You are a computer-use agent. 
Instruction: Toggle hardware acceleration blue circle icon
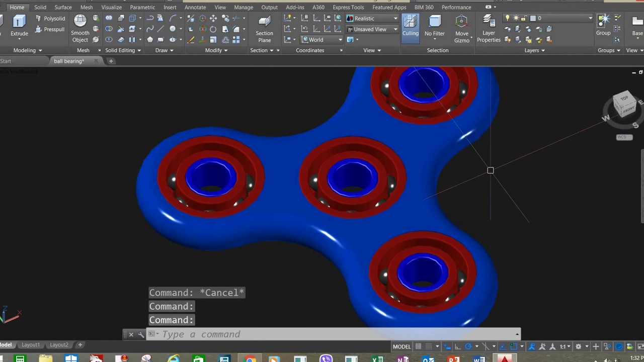pyautogui.click(x=618, y=346)
